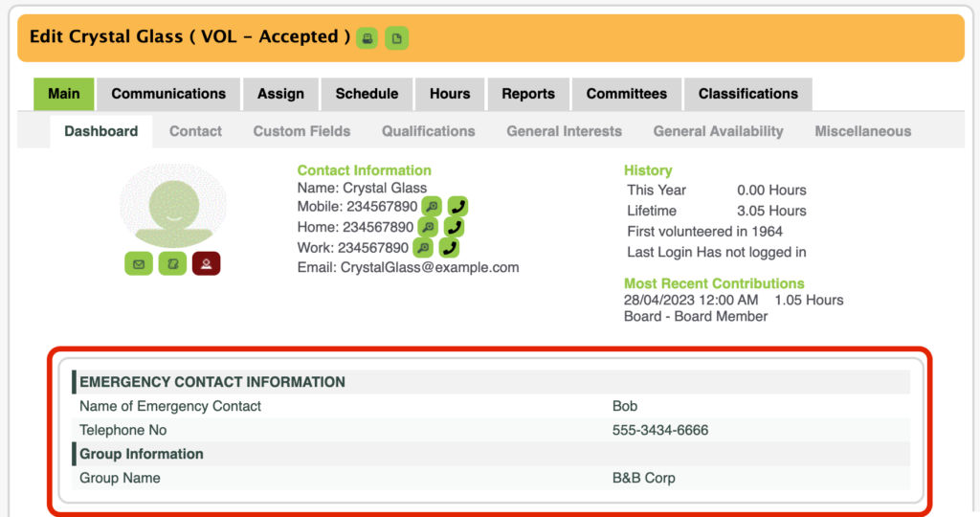Click the dark red user icon under the avatar

point(206,263)
